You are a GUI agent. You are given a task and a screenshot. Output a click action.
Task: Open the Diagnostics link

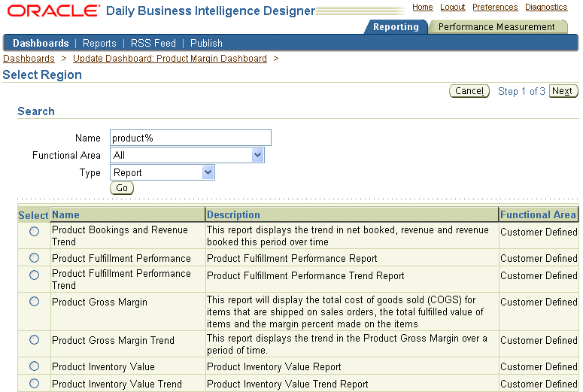(x=546, y=7)
